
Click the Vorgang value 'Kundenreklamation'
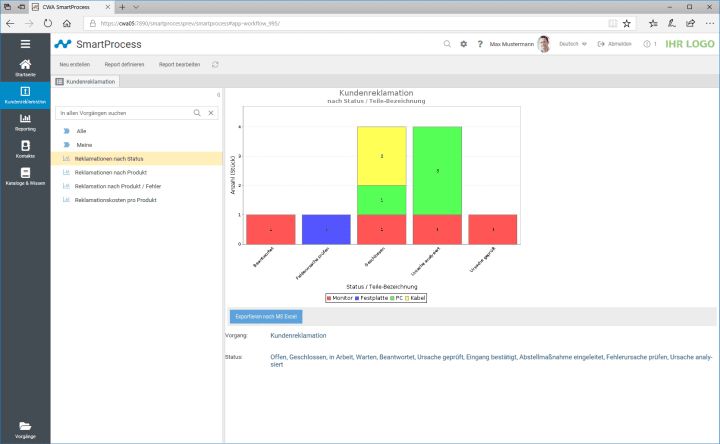(x=298, y=336)
